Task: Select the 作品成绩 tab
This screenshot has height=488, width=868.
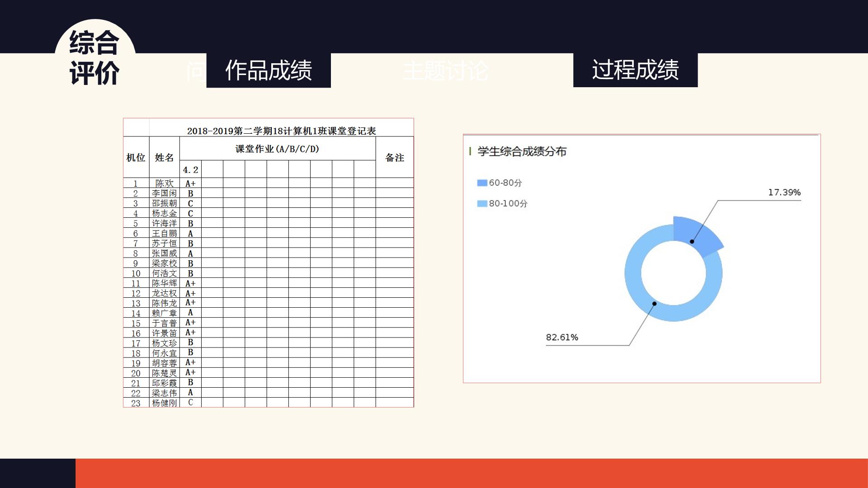Action: tap(269, 70)
